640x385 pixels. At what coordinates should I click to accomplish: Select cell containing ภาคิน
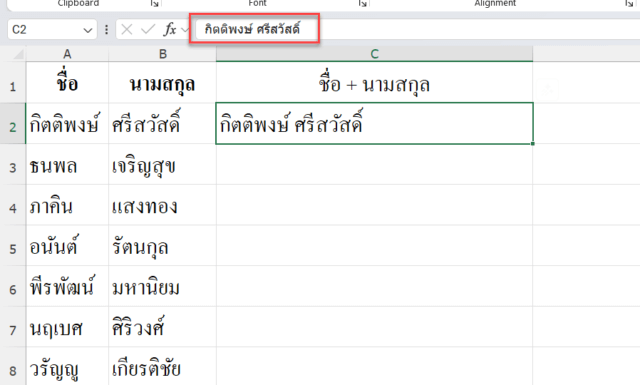click(67, 205)
